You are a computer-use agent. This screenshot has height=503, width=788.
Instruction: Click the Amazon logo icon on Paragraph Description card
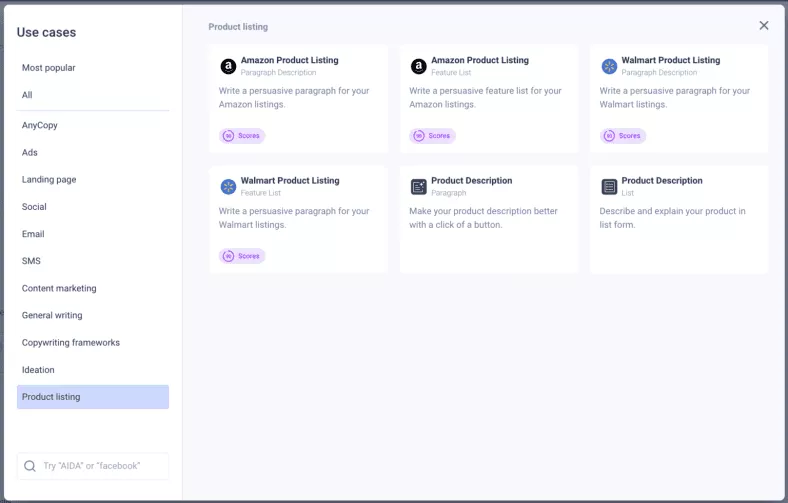click(228, 66)
